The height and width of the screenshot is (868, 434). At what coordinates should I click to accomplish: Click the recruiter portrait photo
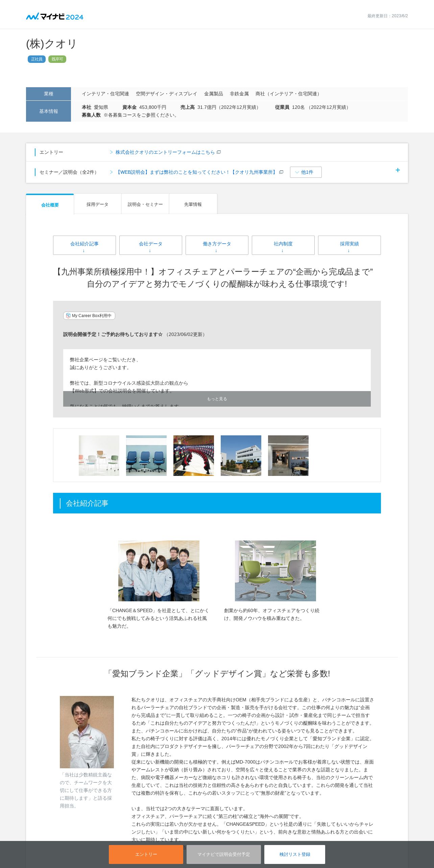pos(87,732)
